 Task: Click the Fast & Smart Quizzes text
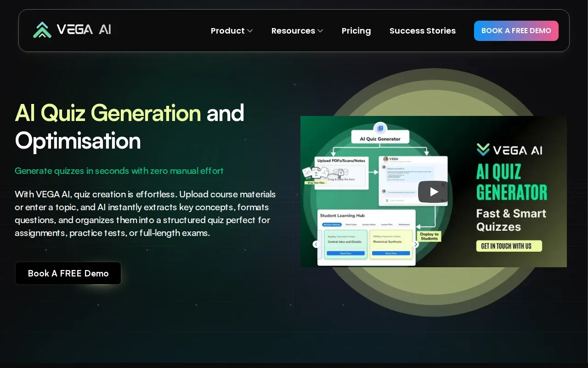pos(511,220)
